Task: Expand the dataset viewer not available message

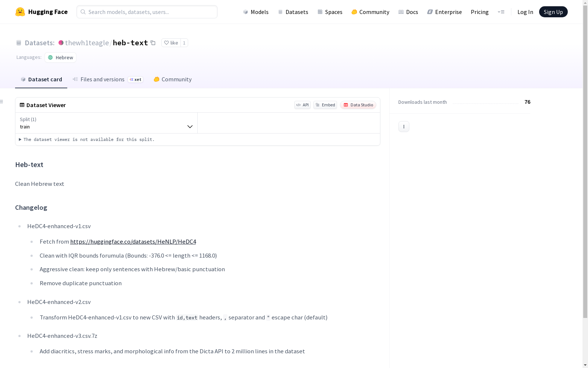Action: (x=87, y=139)
